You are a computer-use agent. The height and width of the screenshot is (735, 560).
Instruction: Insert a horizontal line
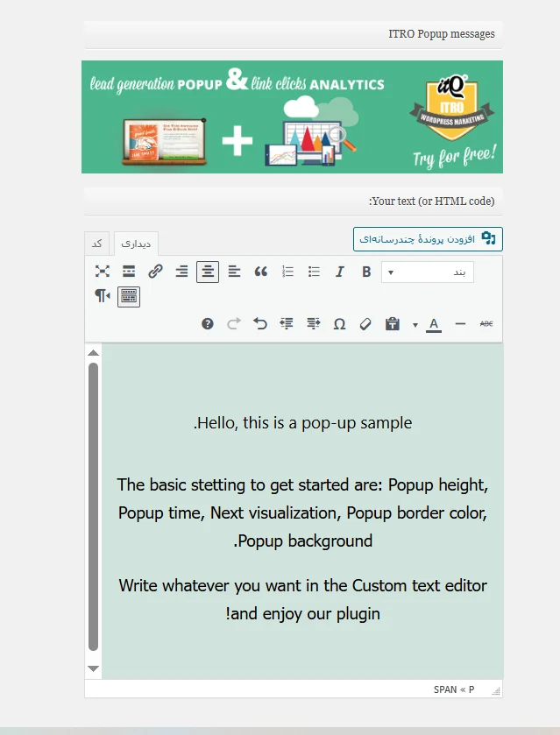(x=461, y=324)
